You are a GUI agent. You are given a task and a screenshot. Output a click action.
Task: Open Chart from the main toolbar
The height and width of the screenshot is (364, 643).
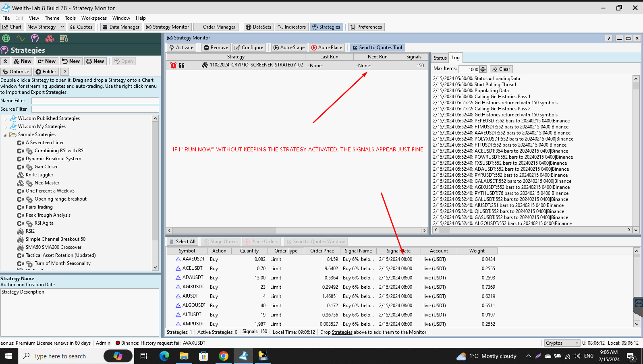pos(12,27)
